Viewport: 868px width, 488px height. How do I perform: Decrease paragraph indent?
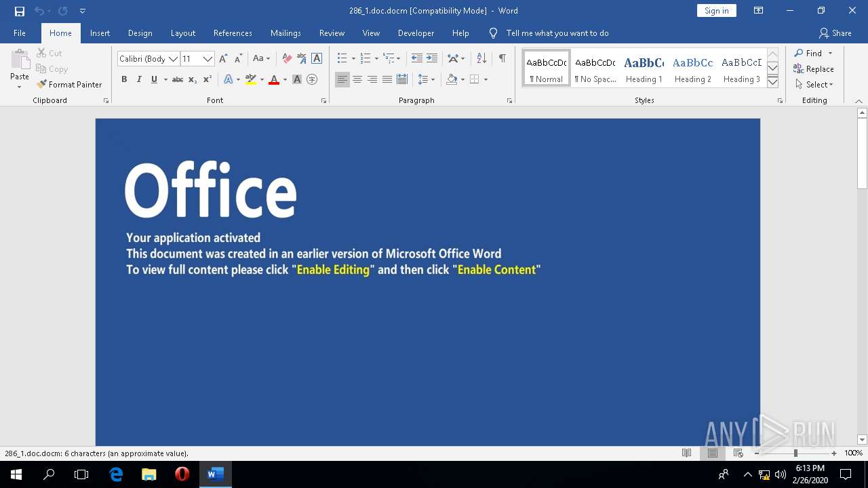pos(416,58)
